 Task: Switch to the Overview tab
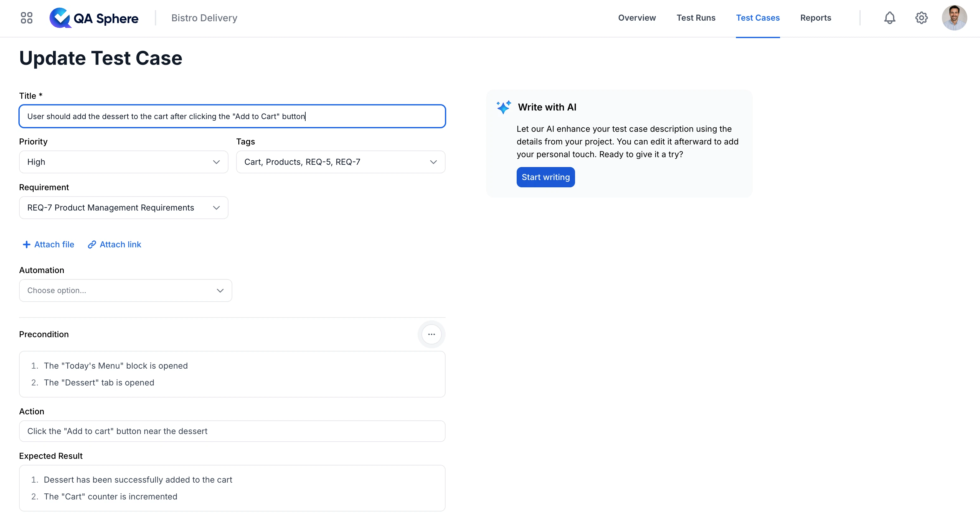[637, 18]
